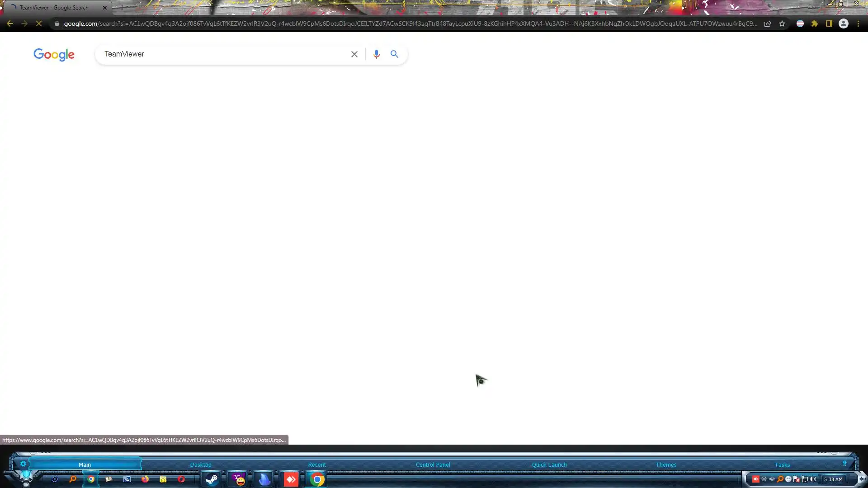
Task: Switch to the Themes dock tab
Action: click(x=666, y=465)
